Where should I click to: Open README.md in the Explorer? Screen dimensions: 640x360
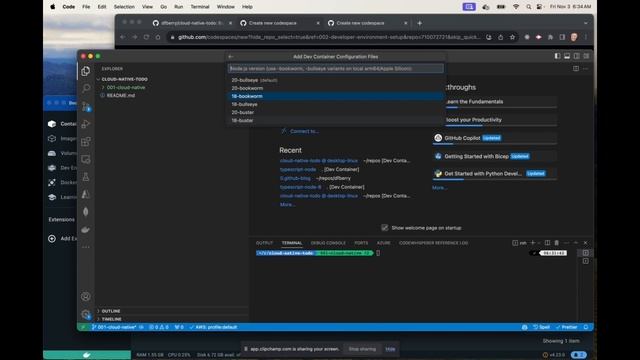(120, 96)
